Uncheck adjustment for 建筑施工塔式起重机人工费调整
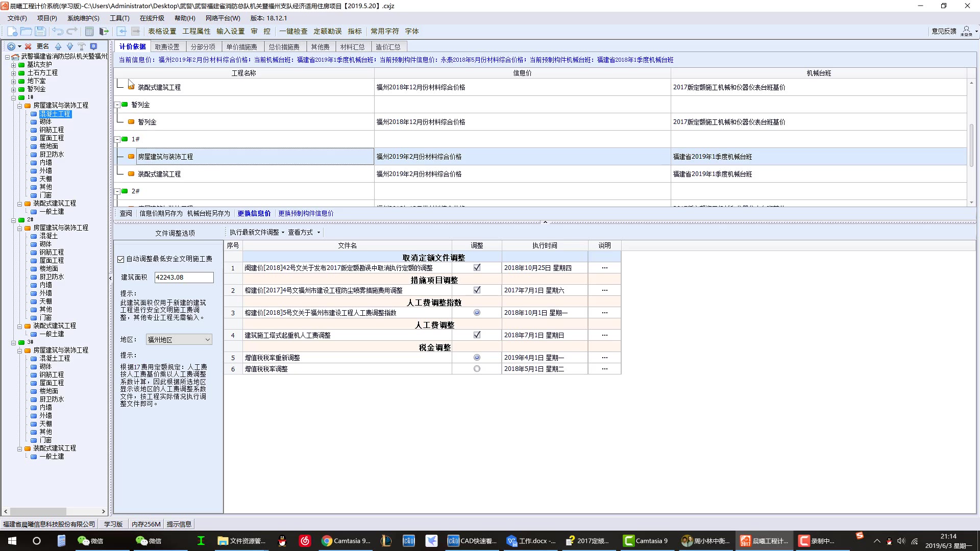Screen dimensions: 980x551 pyautogui.click(x=477, y=335)
